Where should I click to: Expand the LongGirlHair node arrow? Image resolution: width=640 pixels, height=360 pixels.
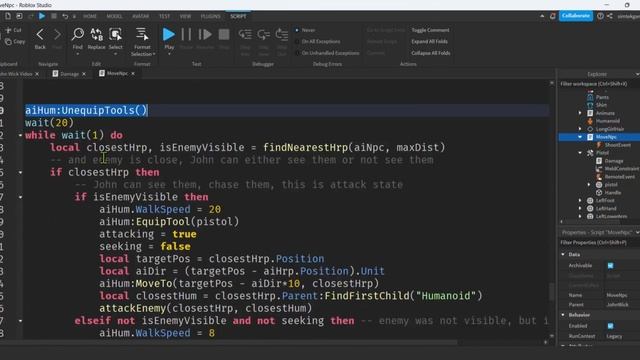(580, 129)
